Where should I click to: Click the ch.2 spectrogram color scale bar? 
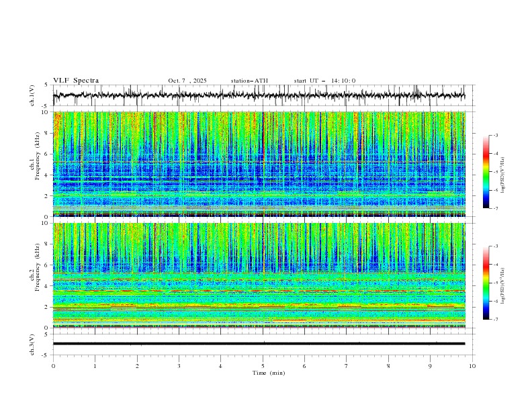[x=486, y=283]
